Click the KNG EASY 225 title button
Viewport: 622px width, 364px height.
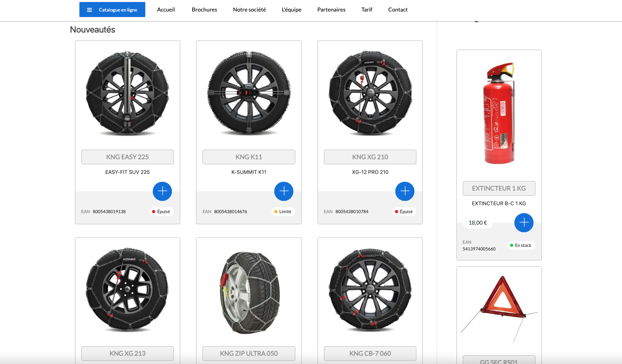tap(127, 157)
